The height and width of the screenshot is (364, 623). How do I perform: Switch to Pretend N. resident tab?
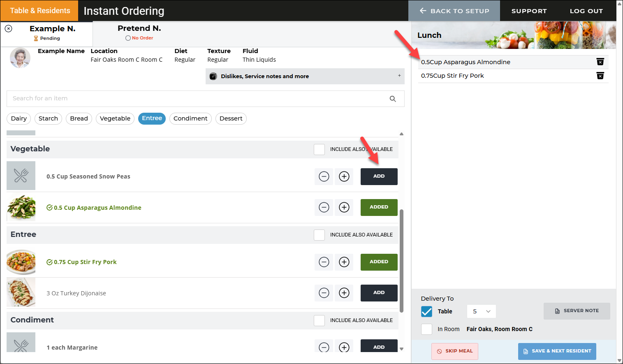(139, 32)
